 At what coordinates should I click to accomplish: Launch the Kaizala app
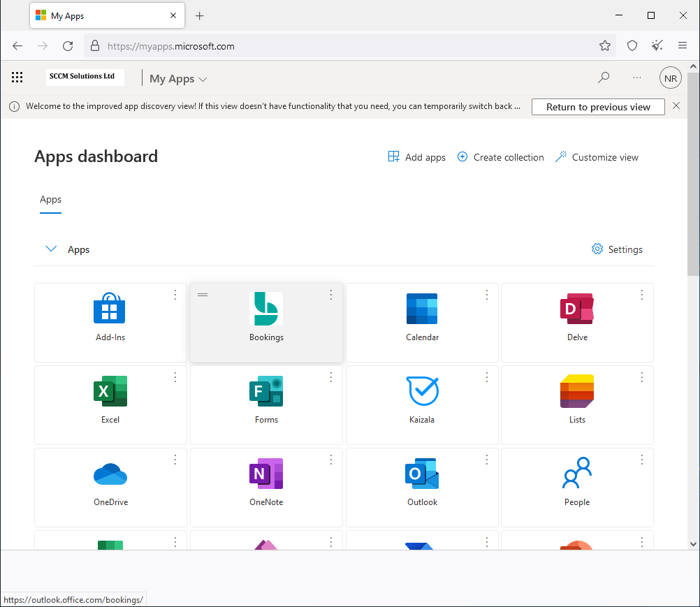click(422, 391)
